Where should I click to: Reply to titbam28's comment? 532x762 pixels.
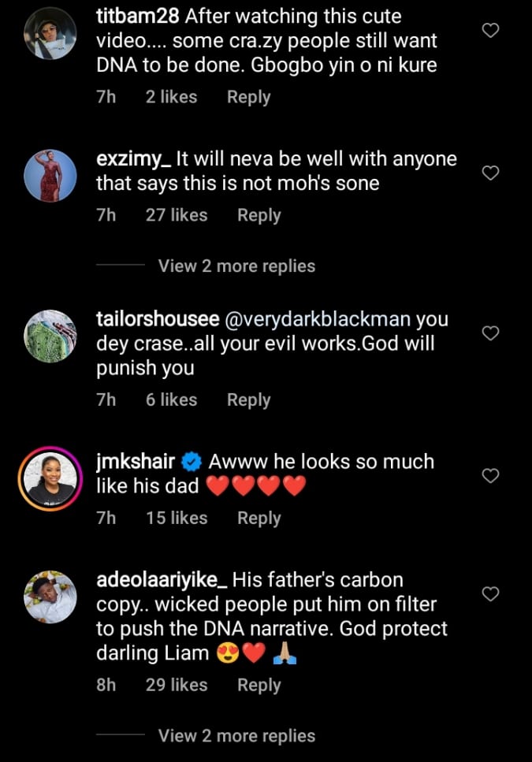click(x=248, y=98)
